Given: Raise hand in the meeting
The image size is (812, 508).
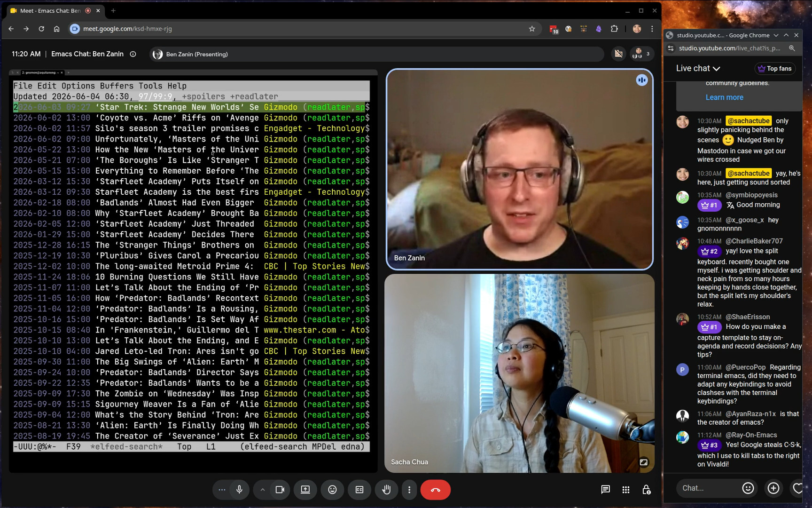Looking at the screenshot, I should (386, 490).
